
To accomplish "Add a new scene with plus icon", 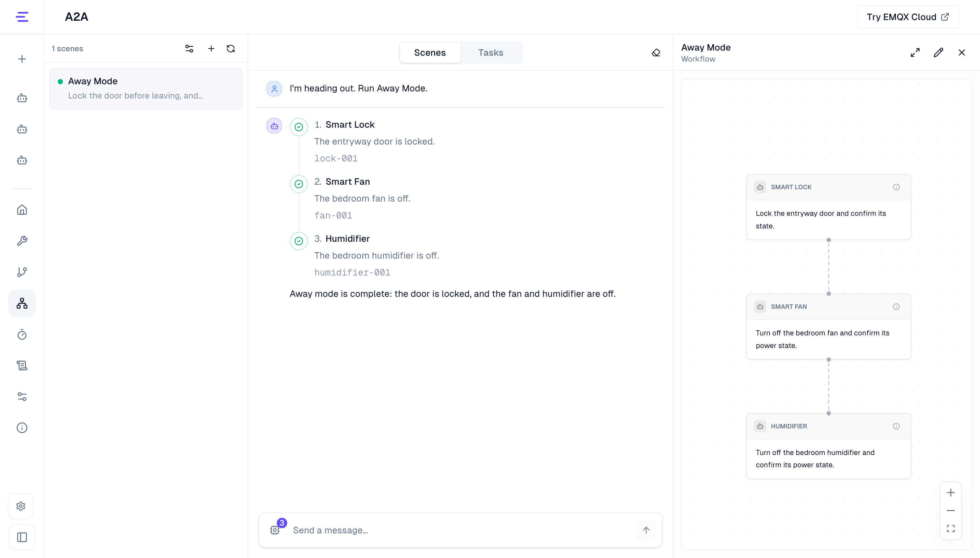I will click(x=211, y=49).
